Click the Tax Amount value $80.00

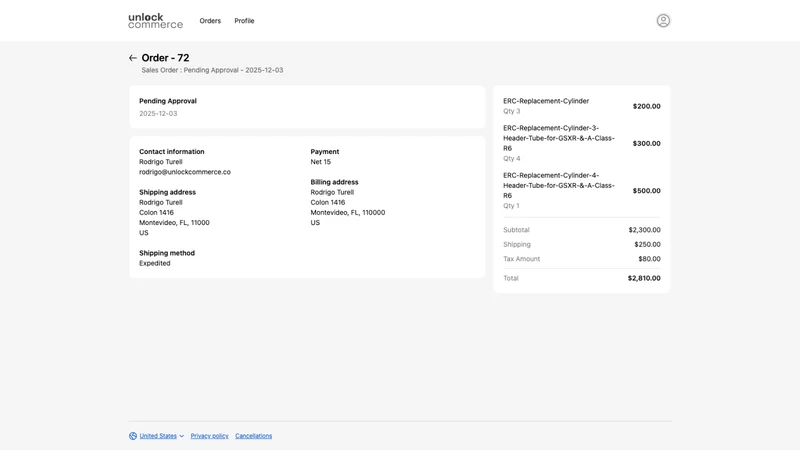coord(649,259)
